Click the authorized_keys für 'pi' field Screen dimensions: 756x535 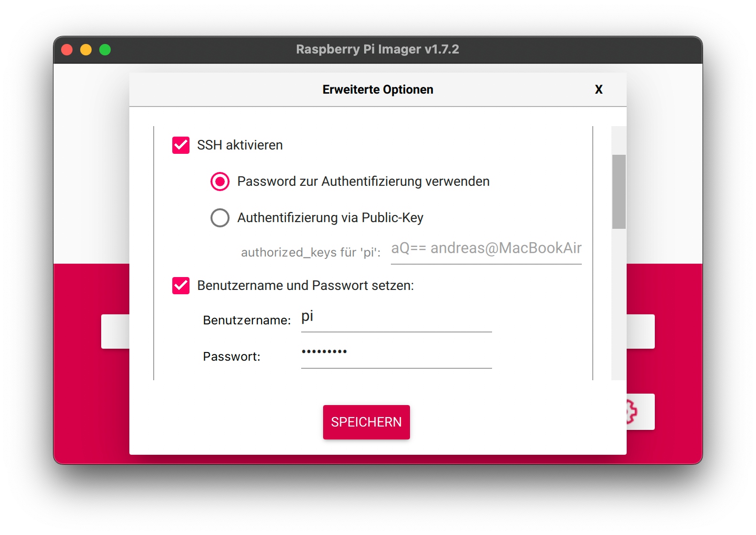coord(486,249)
